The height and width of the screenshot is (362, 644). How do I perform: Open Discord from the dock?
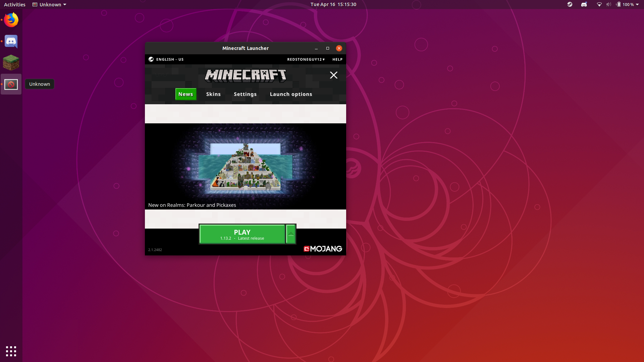11,42
